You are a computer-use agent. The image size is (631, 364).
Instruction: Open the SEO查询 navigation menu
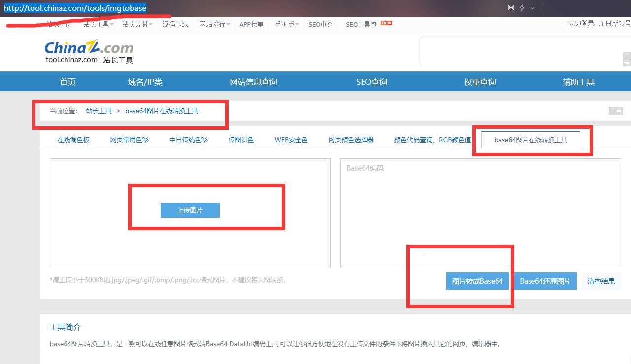[372, 82]
